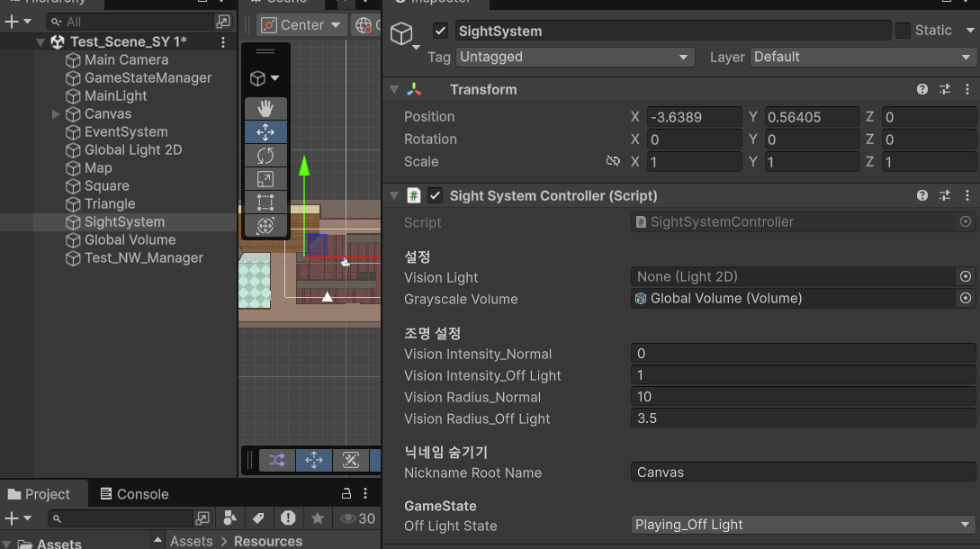Image resolution: width=980 pixels, height=549 pixels.
Task: Click the shuffle overlay tool button
Action: [277, 460]
